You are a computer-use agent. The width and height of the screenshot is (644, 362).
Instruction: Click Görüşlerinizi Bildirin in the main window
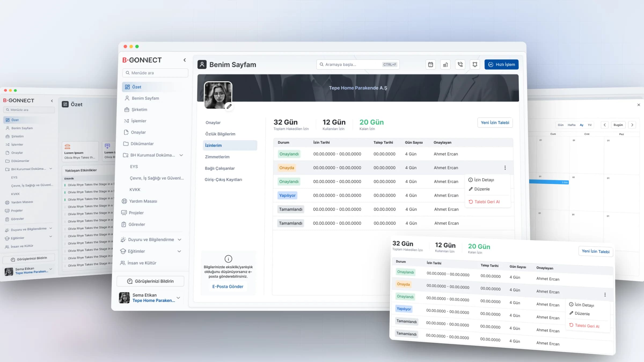click(x=151, y=281)
